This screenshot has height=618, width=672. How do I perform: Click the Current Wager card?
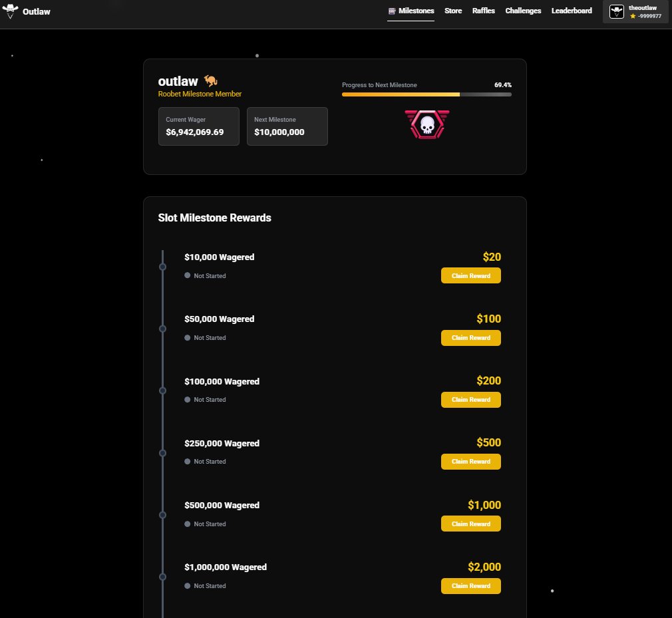tap(199, 126)
